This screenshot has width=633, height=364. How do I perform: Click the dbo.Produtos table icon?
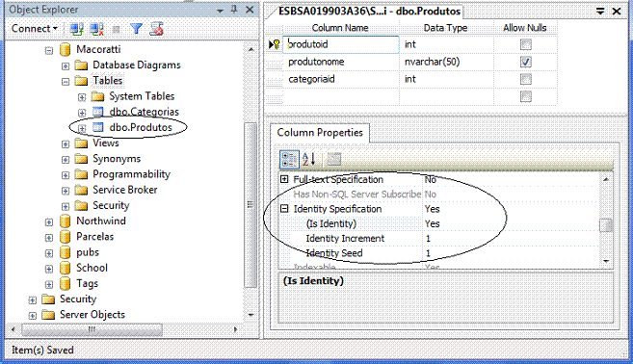(98, 127)
